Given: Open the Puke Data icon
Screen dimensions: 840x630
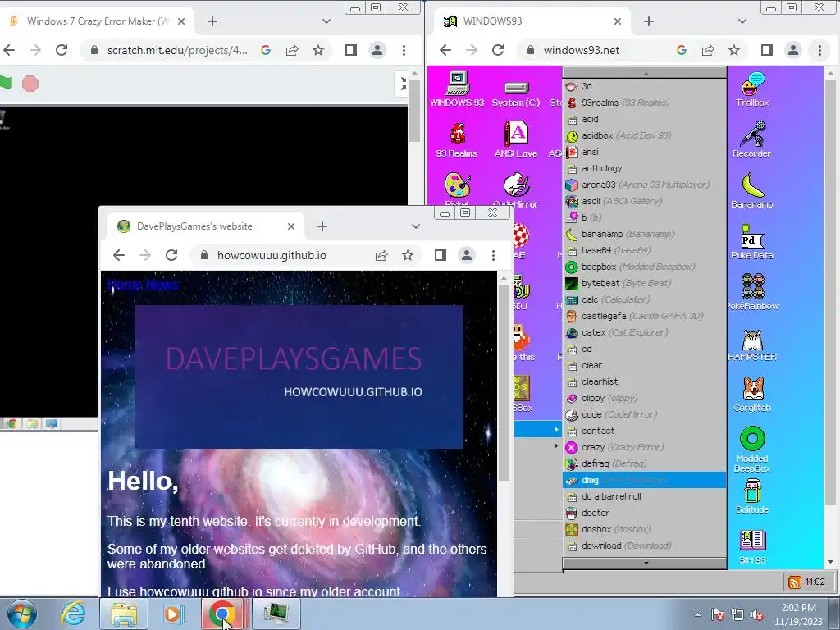Looking at the screenshot, I should click(x=752, y=242).
